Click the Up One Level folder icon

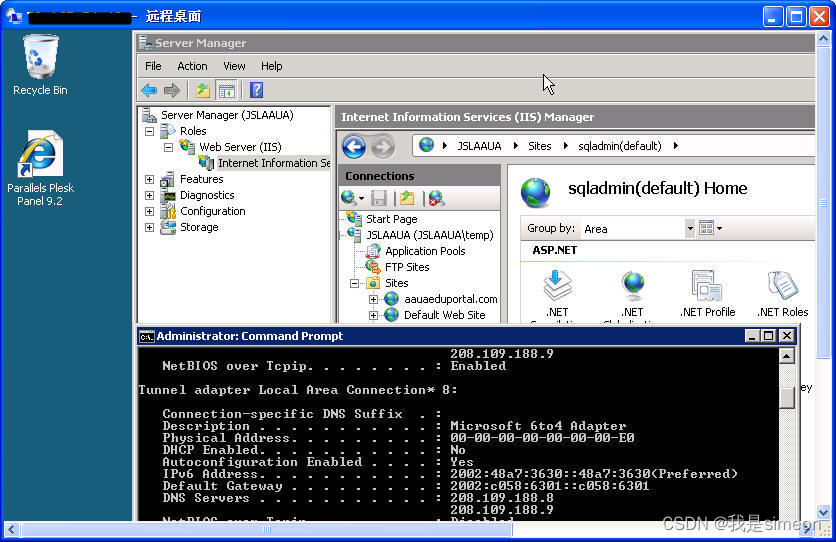coord(202,90)
